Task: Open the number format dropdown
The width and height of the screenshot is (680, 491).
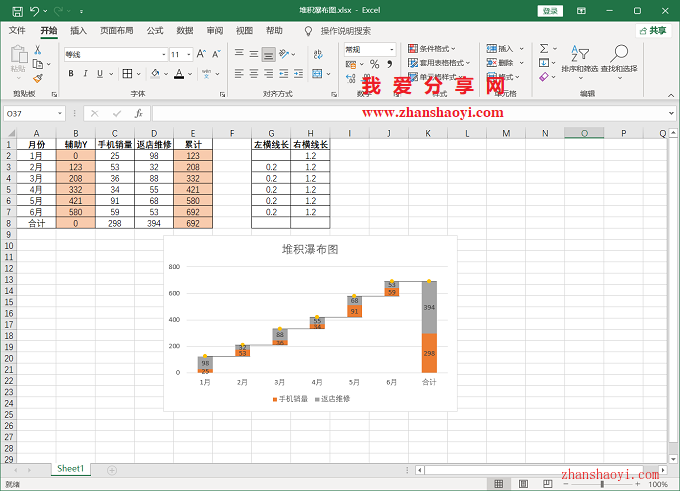Action: coord(392,49)
